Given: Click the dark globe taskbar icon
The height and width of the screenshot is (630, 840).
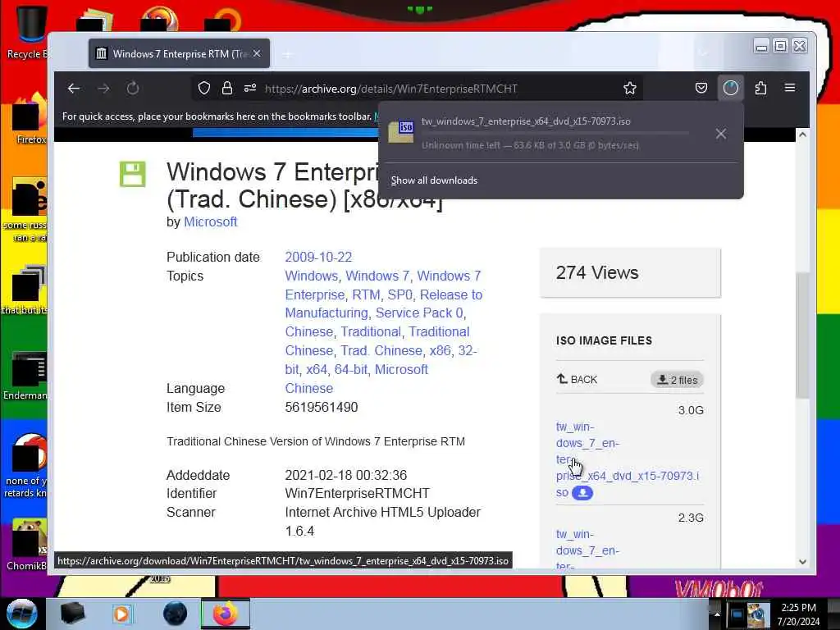Looking at the screenshot, I should [x=175, y=614].
